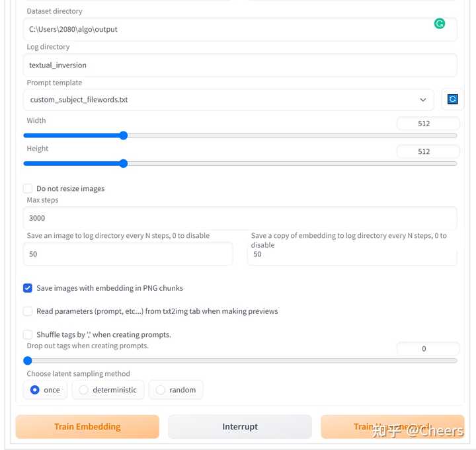Click the Train Hypernetwork button
The width and height of the screenshot is (476, 450).
tap(392, 427)
